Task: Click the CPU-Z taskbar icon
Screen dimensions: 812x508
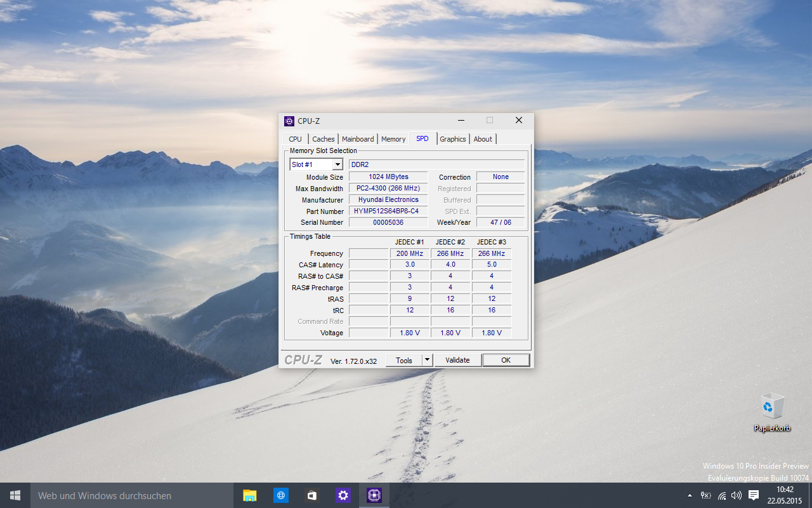Action: click(x=374, y=495)
